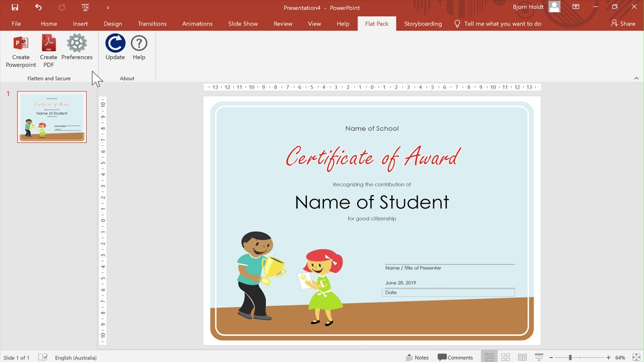Switch to the Slide Show tab
This screenshot has height=362, width=644.
point(243,24)
